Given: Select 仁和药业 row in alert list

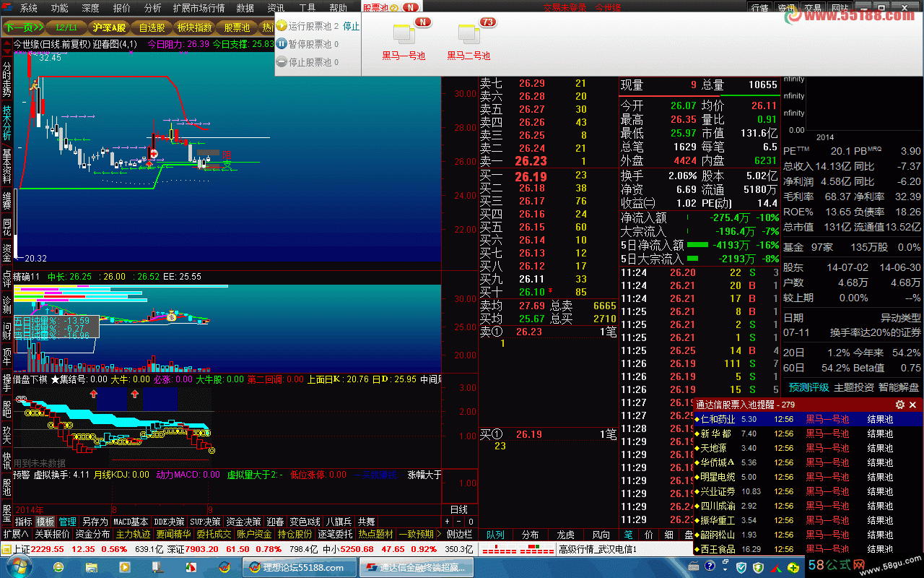Looking at the screenshot, I should pos(808,419).
